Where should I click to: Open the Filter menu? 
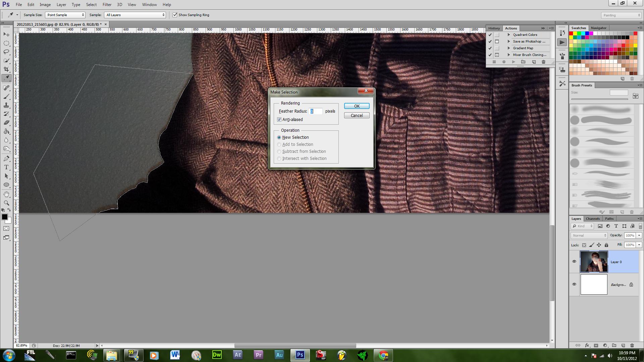click(x=107, y=5)
